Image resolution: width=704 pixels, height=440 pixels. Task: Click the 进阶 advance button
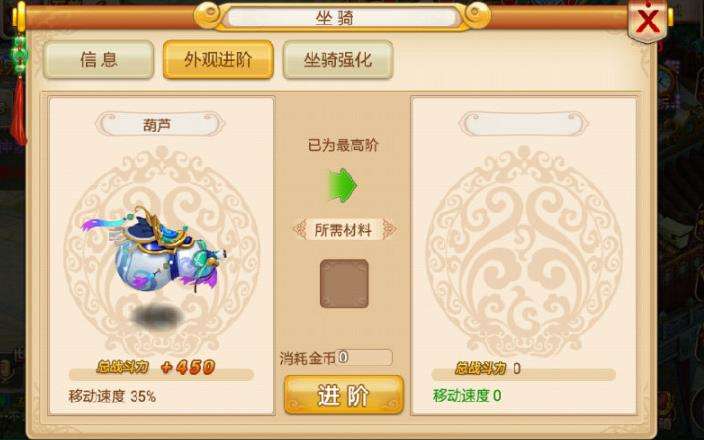click(x=344, y=395)
